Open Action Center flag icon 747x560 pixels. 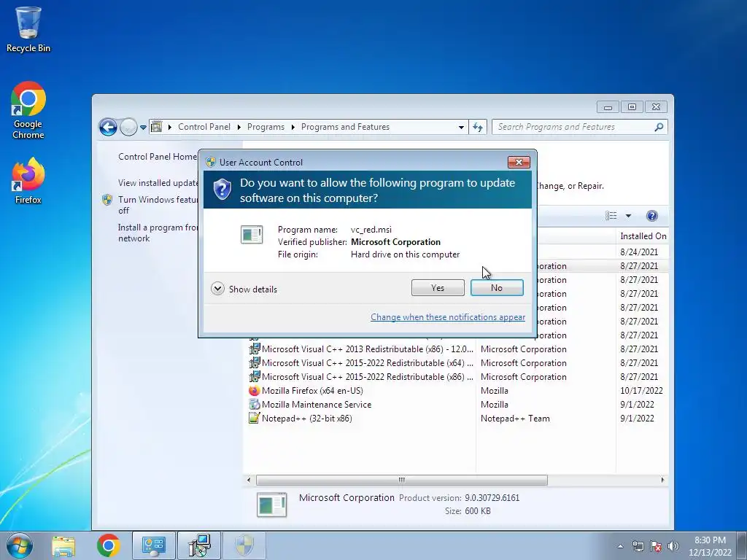pyautogui.click(x=656, y=546)
